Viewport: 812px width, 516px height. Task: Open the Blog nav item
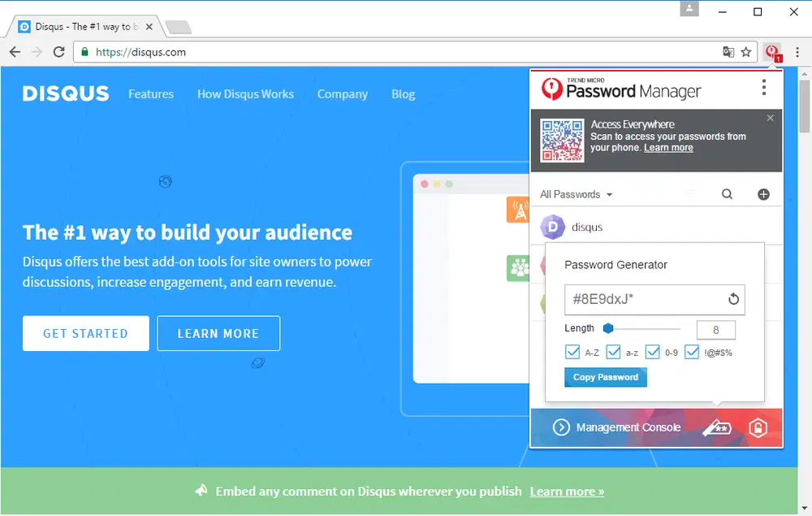404,94
